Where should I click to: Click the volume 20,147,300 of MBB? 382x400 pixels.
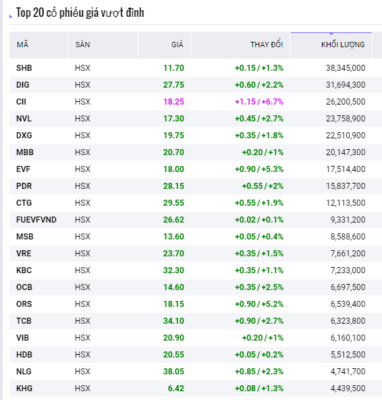pos(346,152)
